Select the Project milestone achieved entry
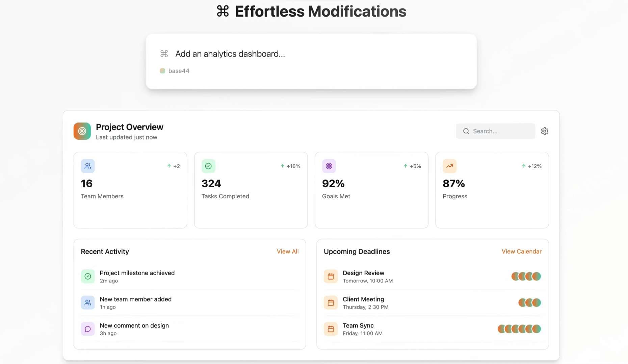The width and height of the screenshot is (628, 364). click(x=137, y=276)
